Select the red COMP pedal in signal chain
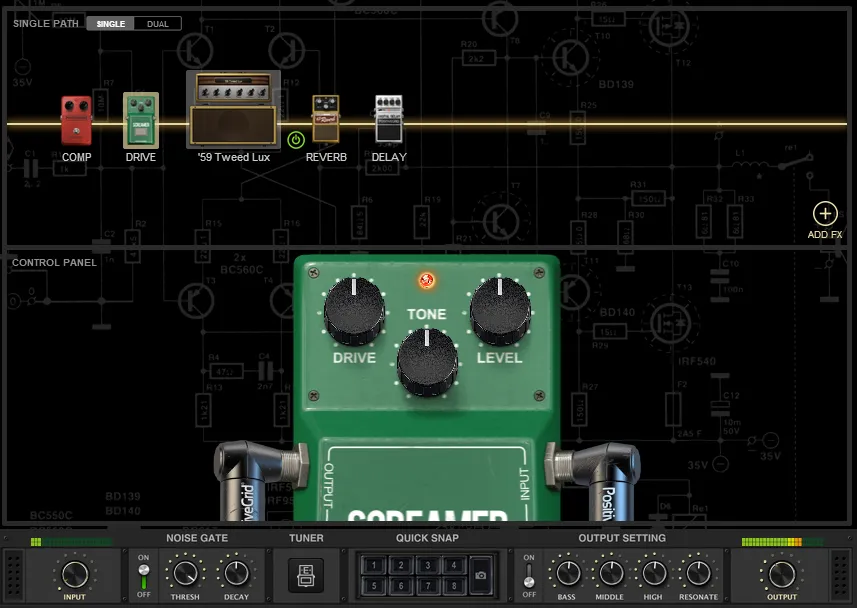 point(76,121)
